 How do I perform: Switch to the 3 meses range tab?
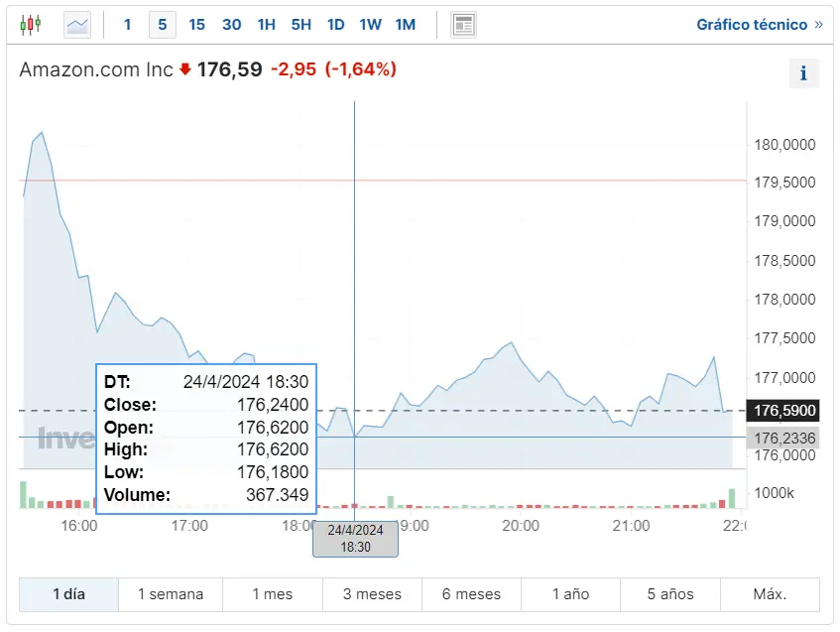click(372, 594)
